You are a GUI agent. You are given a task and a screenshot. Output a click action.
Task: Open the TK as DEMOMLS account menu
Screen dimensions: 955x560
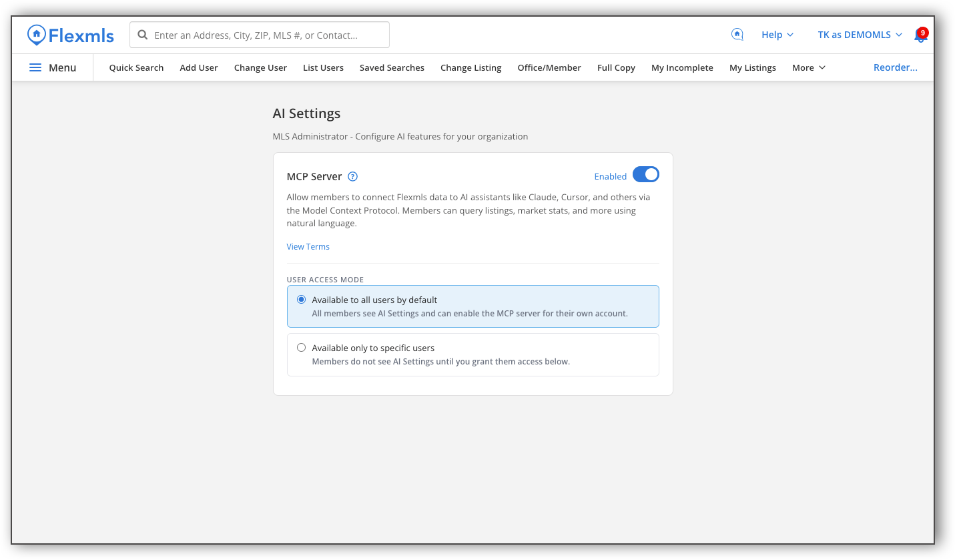coord(860,35)
